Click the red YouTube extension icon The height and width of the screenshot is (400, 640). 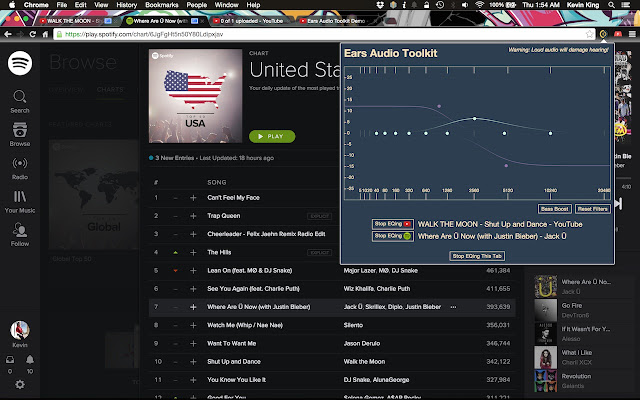tap(618, 34)
